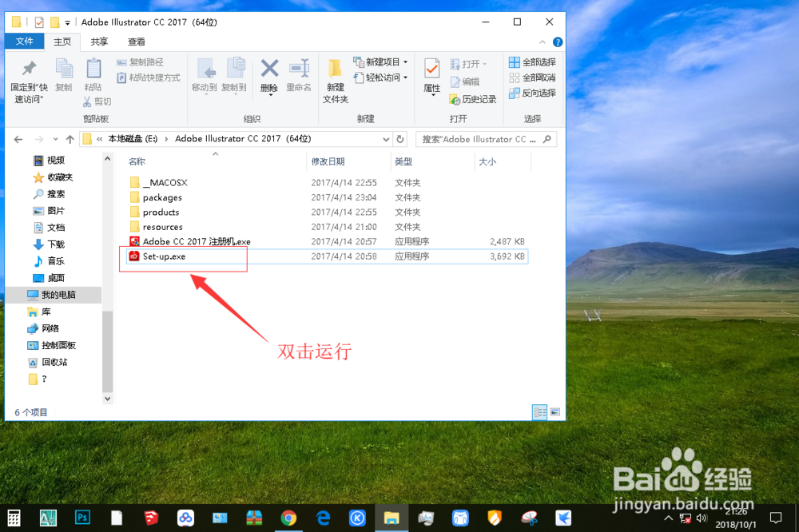Open quick access toolbar customize dropdown
The height and width of the screenshot is (532, 799).
point(67,23)
